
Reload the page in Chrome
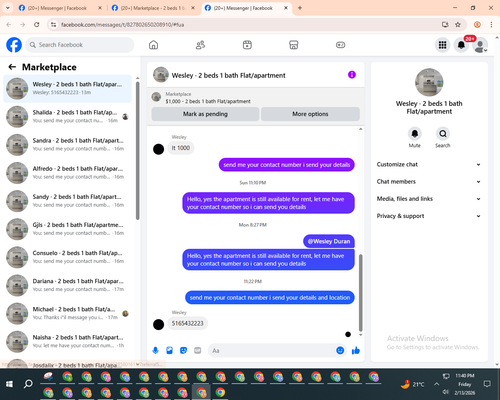coord(37,25)
